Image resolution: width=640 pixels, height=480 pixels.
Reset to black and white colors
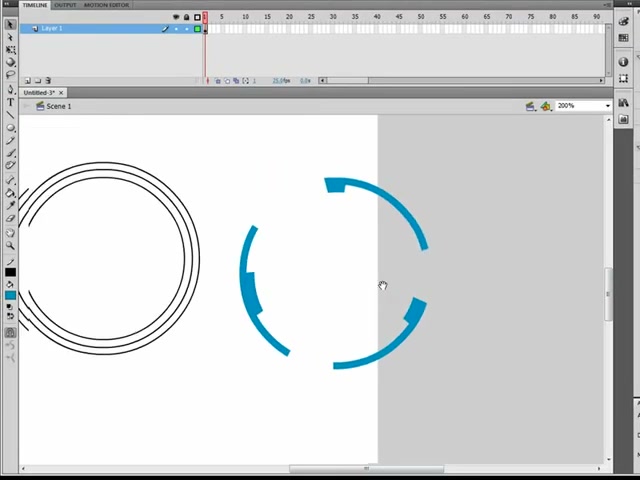(x=9, y=307)
